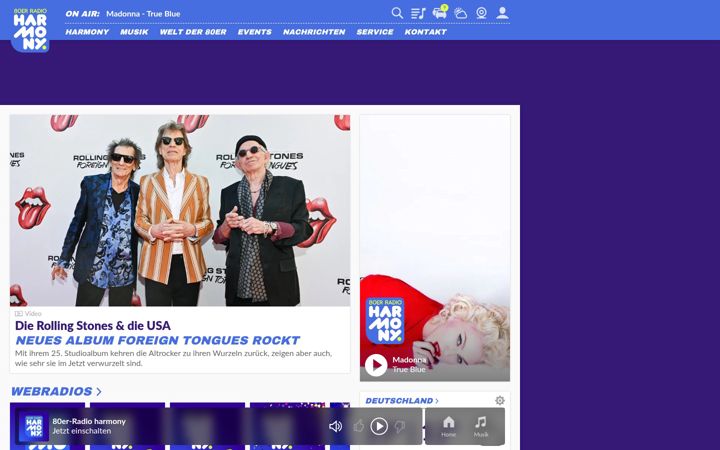This screenshot has width=720, height=450.
Task: Click the on-air title Madonna - True Blue
Action: [x=143, y=14]
